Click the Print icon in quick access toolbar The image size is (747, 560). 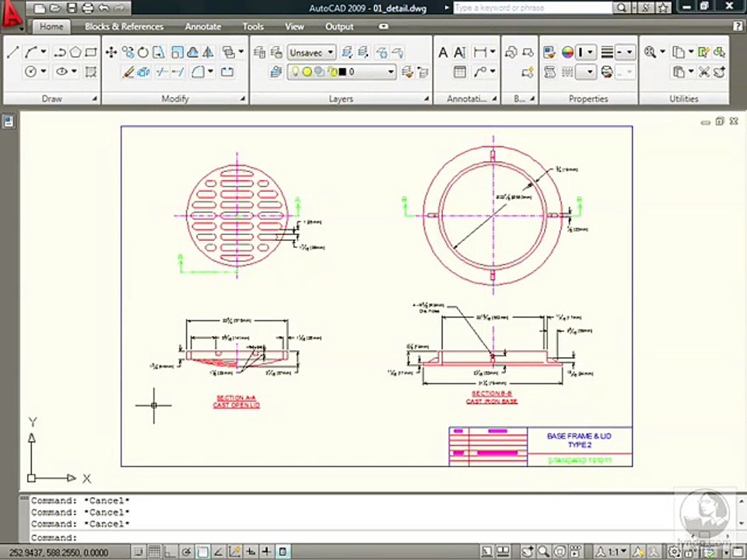coord(87,8)
